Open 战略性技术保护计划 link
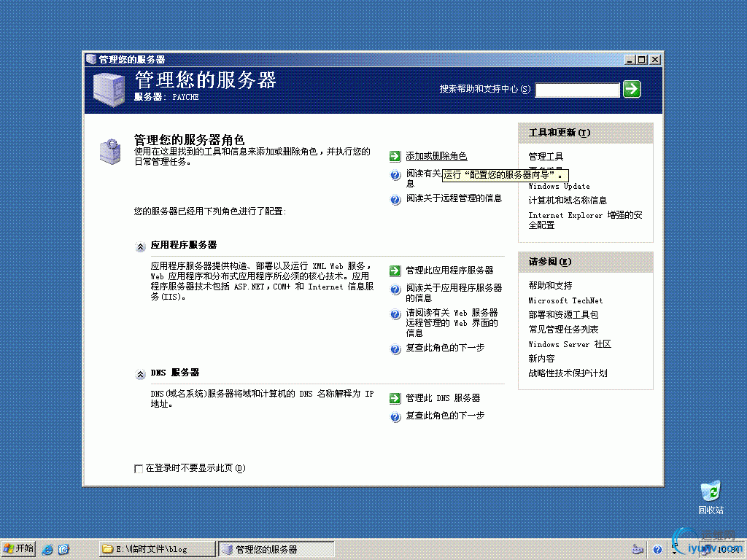The width and height of the screenshot is (747, 560). click(x=568, y=373)
